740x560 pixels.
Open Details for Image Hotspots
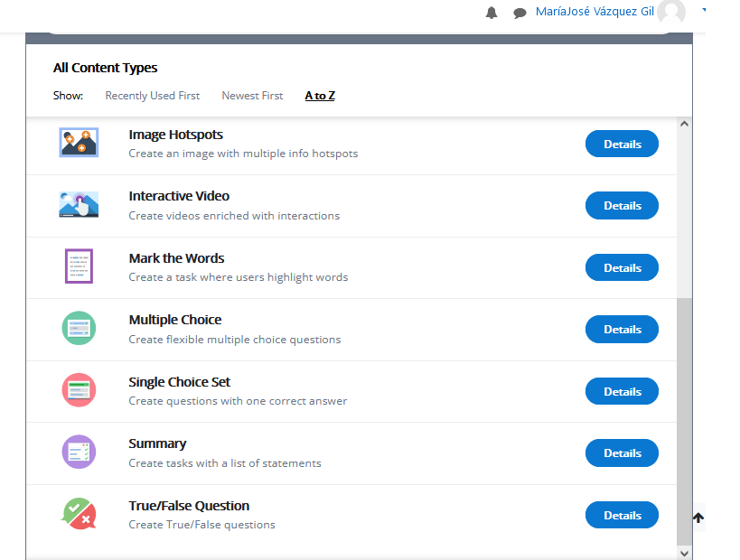click(622, 144)
